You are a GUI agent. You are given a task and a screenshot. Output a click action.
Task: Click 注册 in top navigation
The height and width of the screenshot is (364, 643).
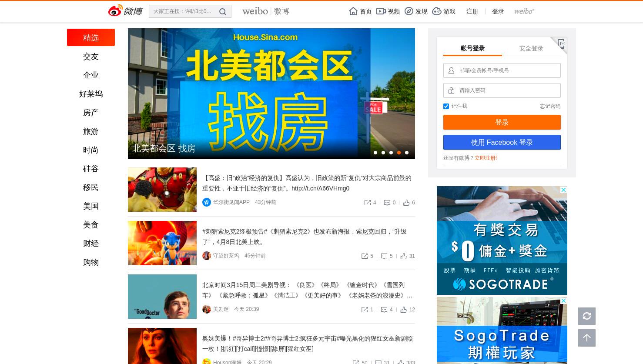click(x=472, y=11)
